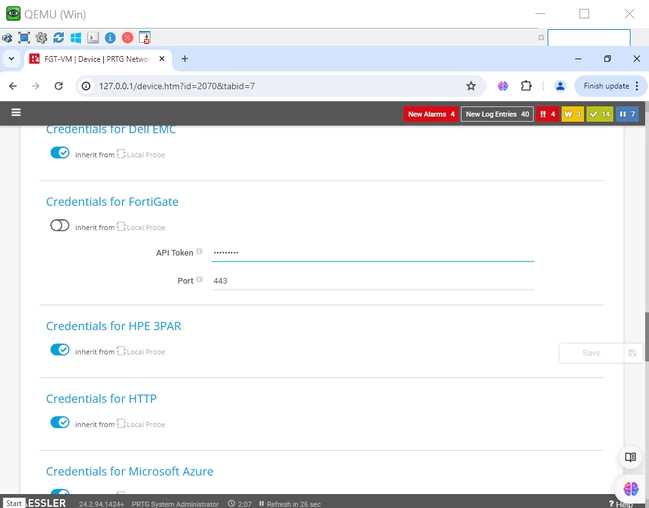Image resolution: width=649 pixels, height=508 pixels.
Task: Click the Start button at bottom left
Action: point(14,503)
